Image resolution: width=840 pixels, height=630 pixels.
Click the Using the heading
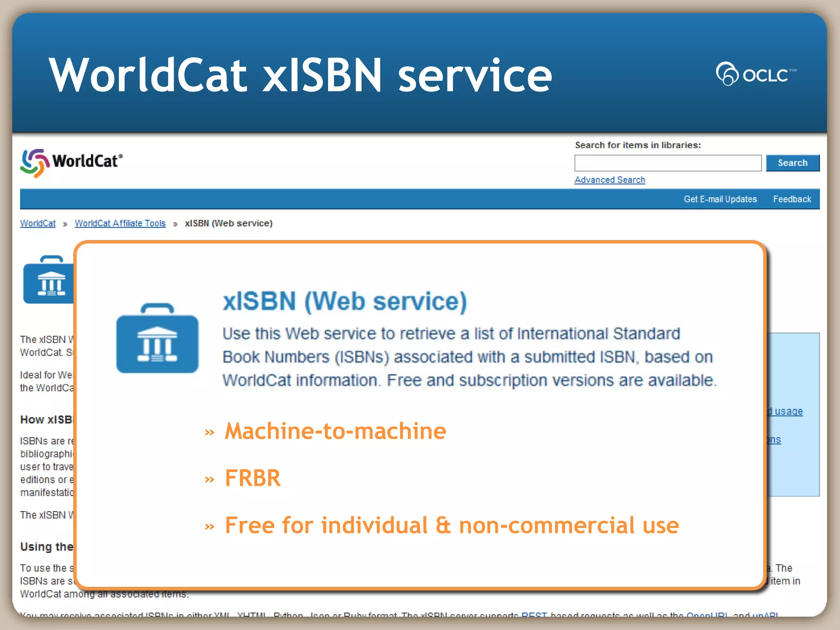click(x=47, y=546)
